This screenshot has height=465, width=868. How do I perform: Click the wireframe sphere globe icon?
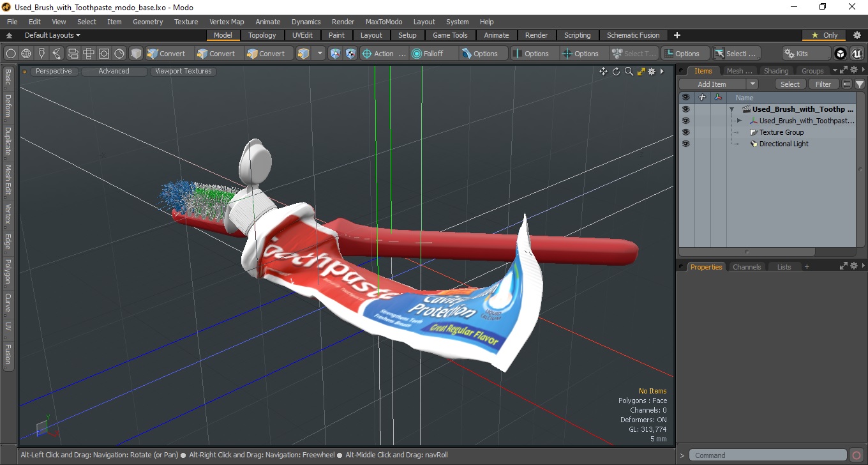(x=26, y=54)
